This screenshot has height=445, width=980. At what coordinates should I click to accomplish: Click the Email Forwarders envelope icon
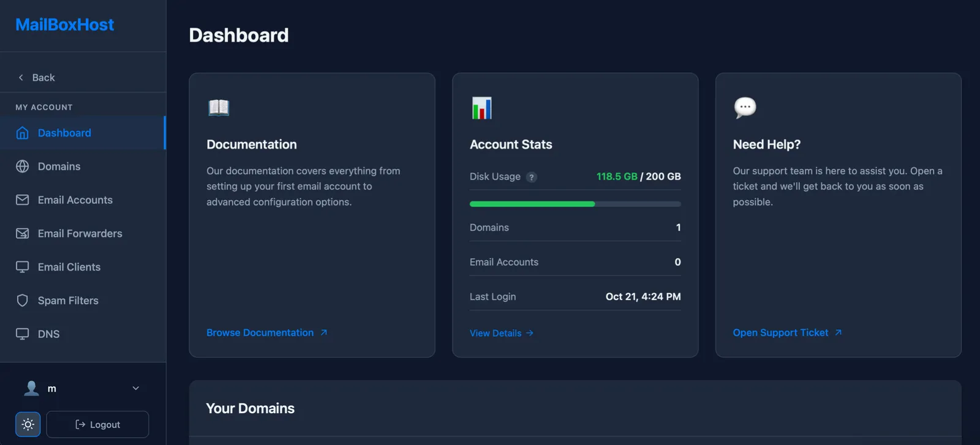[x=23, y=233]
